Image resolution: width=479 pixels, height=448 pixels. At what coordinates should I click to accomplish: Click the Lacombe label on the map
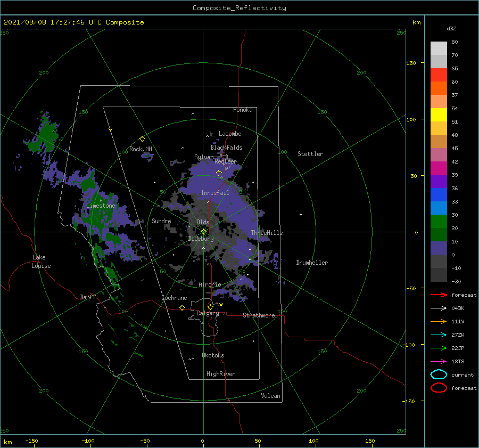click(x=230, y=134)
